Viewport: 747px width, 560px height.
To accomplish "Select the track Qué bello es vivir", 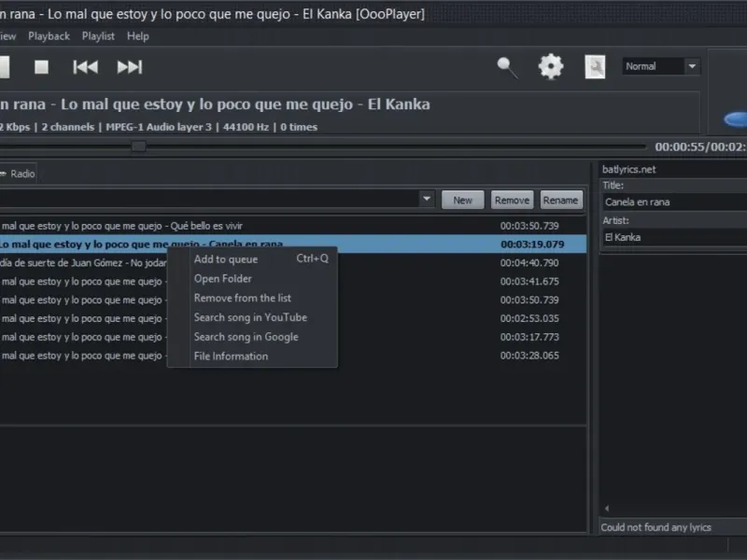I will [x=293, y=226].
